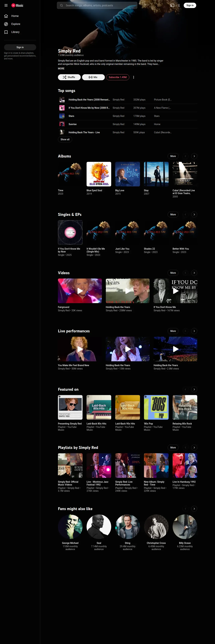Image resolution: width=215 pixels, height=644 pixels.
Task: Open the Shades 22 single cover
Action: 156,233
